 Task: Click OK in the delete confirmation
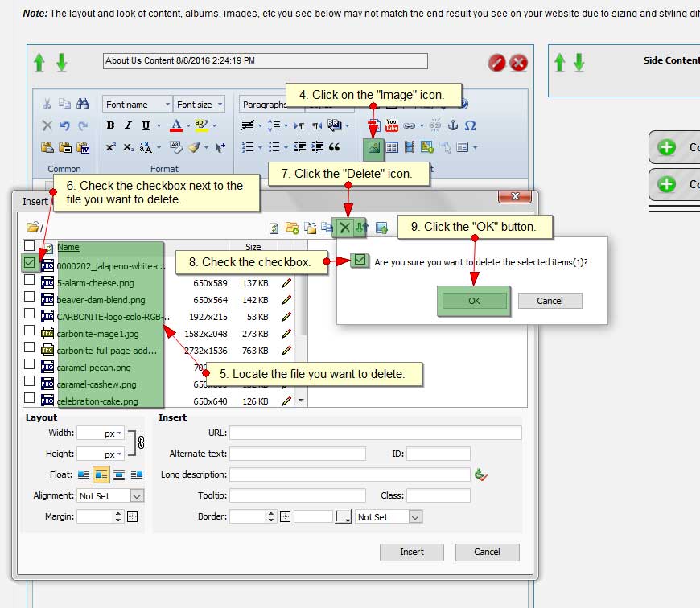[x=474, y=300]
